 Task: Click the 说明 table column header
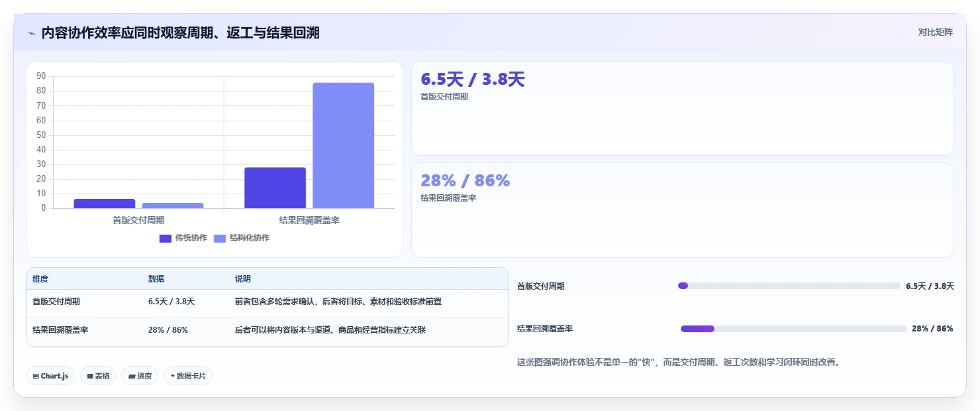point(243,279)
